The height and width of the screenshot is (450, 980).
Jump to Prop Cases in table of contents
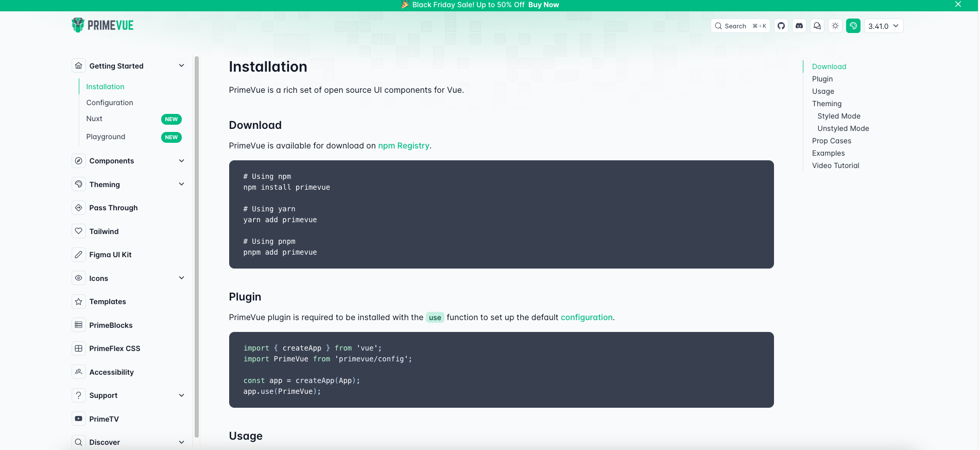pyautogui.click(x=832, y=141)
